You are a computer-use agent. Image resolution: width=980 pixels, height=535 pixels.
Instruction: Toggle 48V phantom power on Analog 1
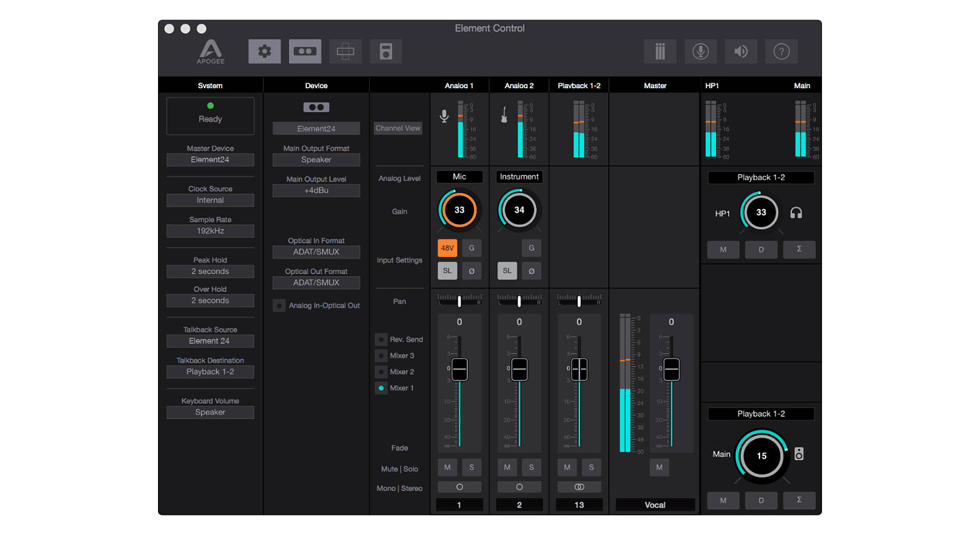coord(448,248)
